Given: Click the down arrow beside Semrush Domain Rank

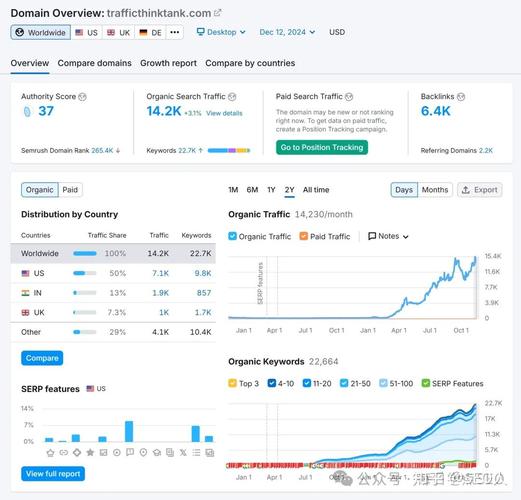Looking at the screenshot, I should 118,151.
